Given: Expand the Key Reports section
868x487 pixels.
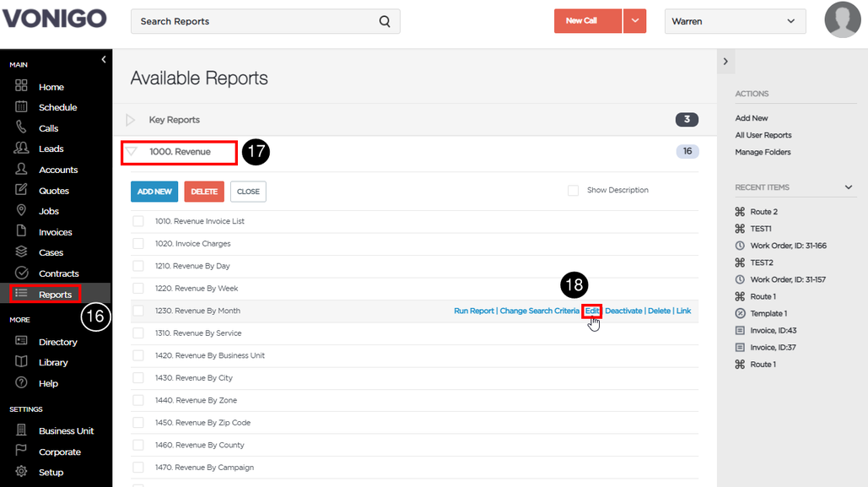Looking at the screenshot, I should [131, 120].
